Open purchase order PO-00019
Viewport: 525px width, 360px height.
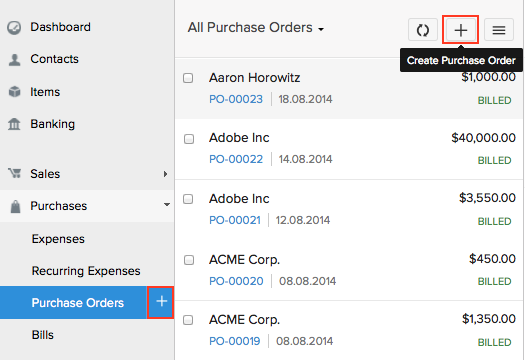(234, 341)
